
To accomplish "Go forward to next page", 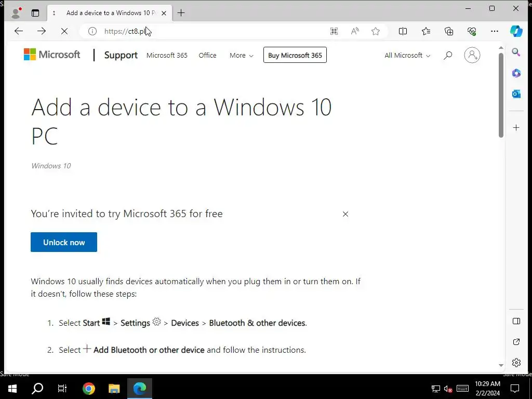I will pyautogui.click(x=42, y=31).
